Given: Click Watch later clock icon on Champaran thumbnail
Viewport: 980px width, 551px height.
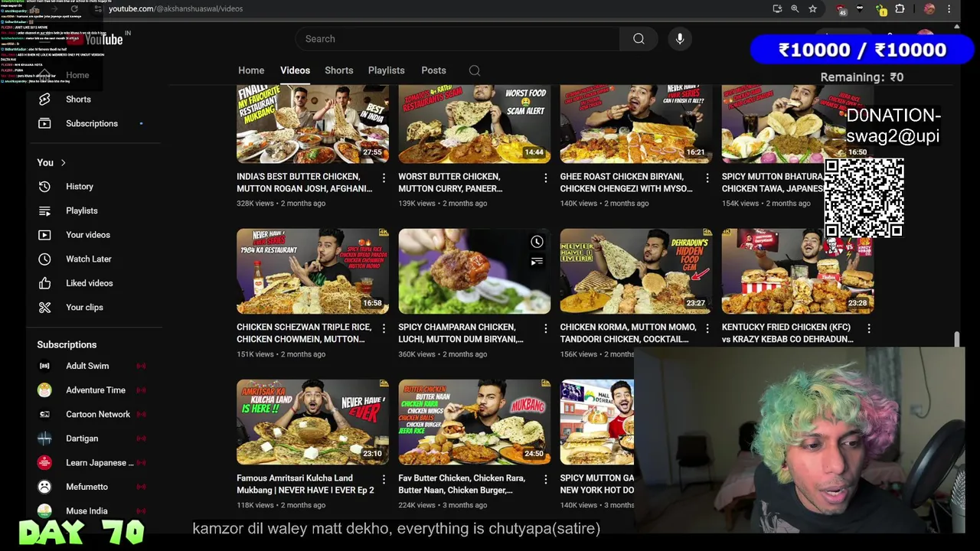Looking at the screenshot, I should pos(537,242).
